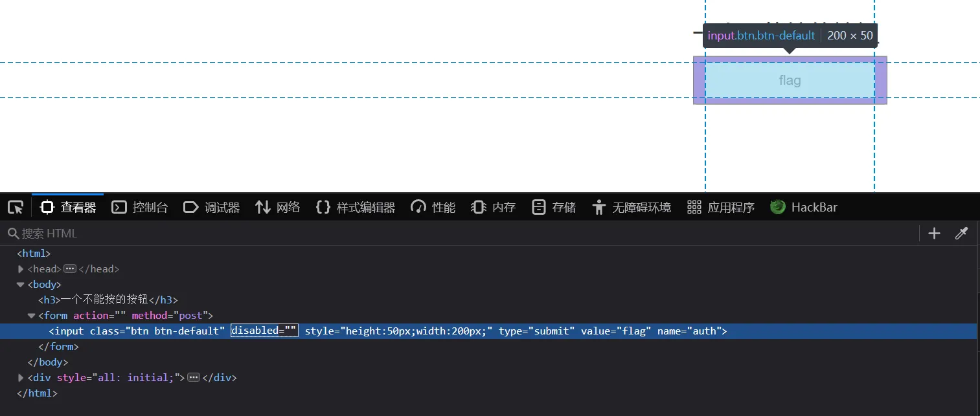
Task: Open the 样式编辑器 Style Editor tab
Action: pos(355,208)
